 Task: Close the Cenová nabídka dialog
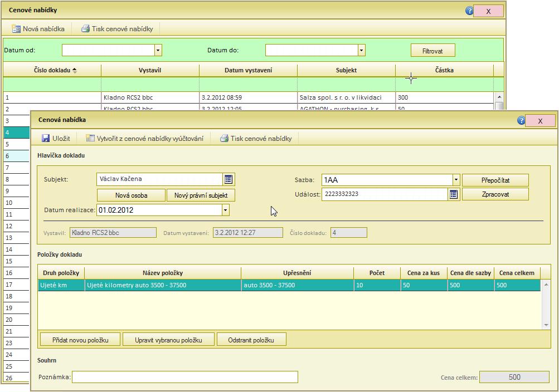(540, 121)
